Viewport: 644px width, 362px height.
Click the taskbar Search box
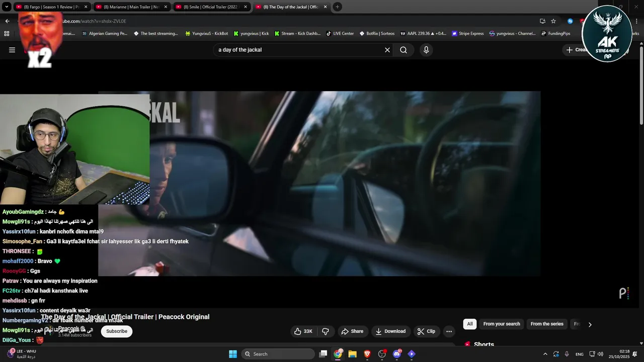coord(278,354)
